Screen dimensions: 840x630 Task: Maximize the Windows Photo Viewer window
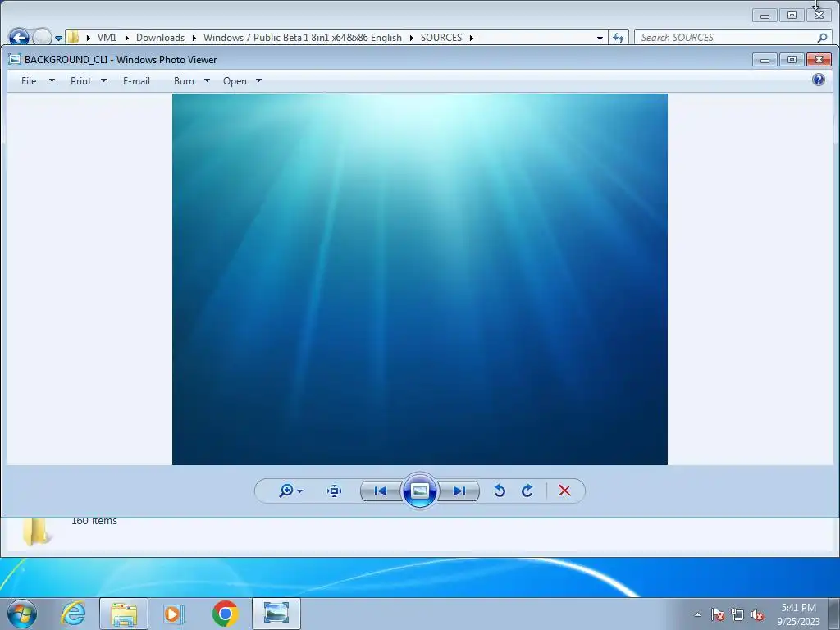point(792,59)
